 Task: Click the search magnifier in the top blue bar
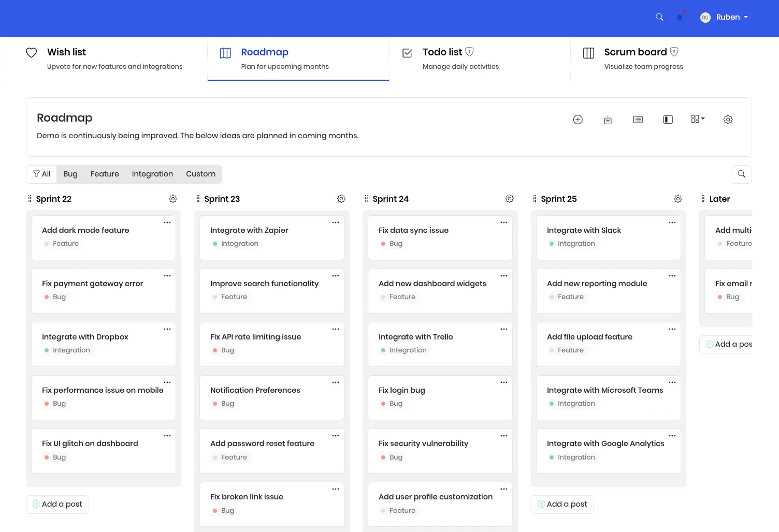659,17
